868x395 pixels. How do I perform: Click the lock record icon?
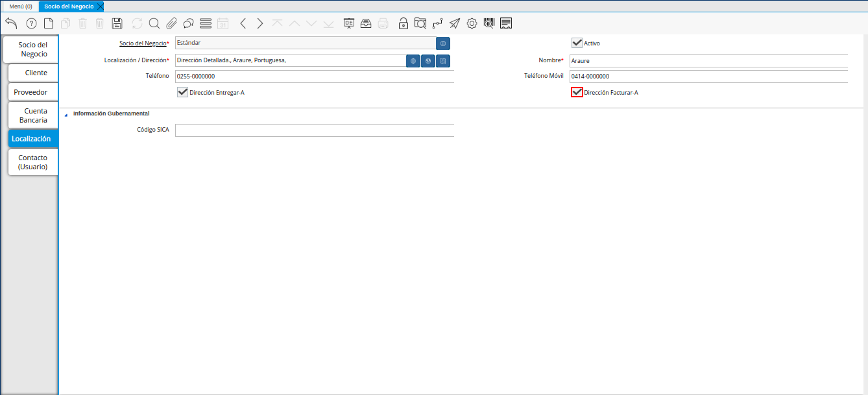tap(404, 23)
